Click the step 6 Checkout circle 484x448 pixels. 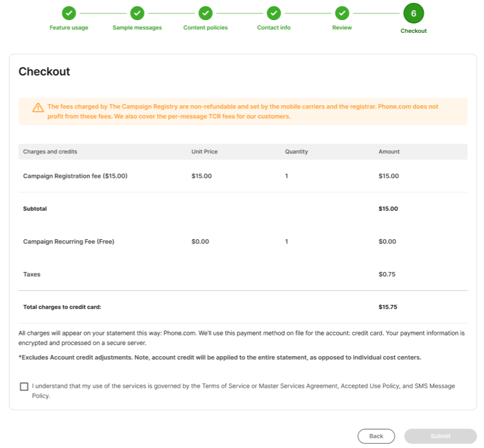click(x=413, y=13)
